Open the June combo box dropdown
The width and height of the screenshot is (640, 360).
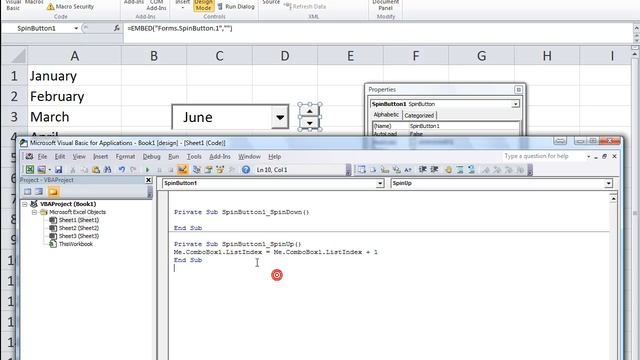[x=280, y=117]
